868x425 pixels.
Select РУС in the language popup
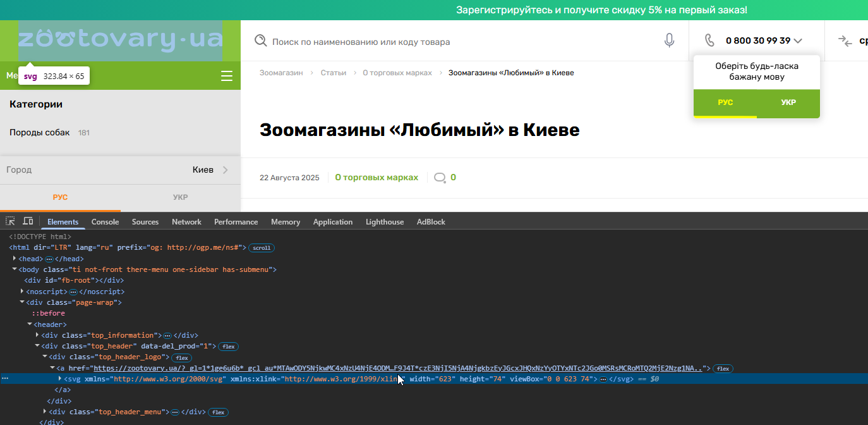click(725, 102)
